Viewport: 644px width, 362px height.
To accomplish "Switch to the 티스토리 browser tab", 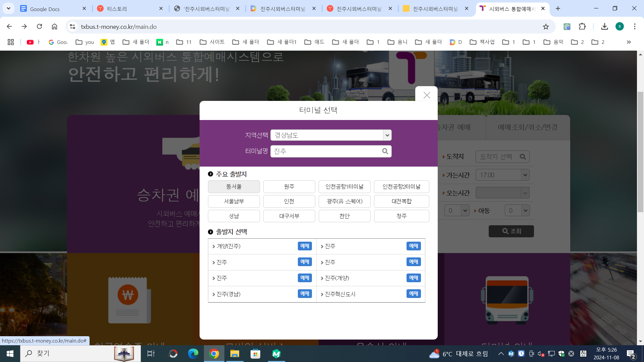I will (127, 9).
